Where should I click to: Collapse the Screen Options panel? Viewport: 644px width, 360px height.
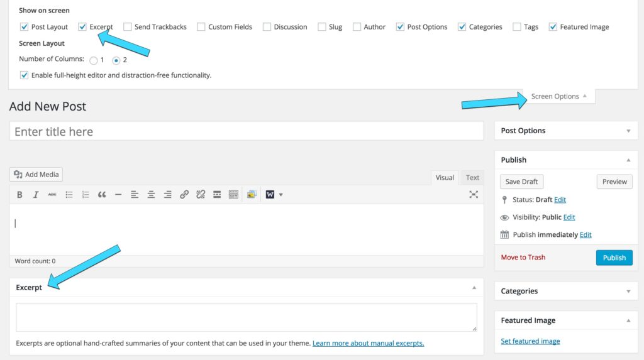[559, 96]
